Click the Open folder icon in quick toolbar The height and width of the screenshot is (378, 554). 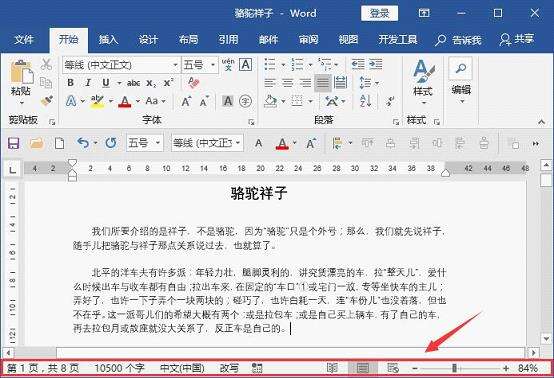37,143
